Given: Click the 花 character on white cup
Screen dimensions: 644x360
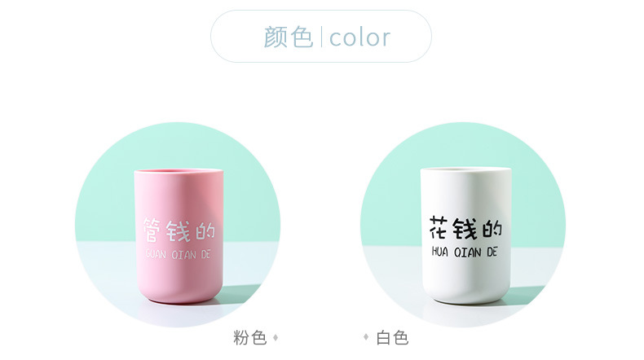Looking at the screenshot, I should click(439, 228).
